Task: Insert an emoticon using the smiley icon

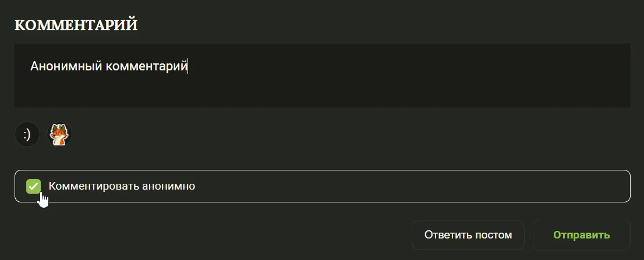Action: [x=27, y=135]
